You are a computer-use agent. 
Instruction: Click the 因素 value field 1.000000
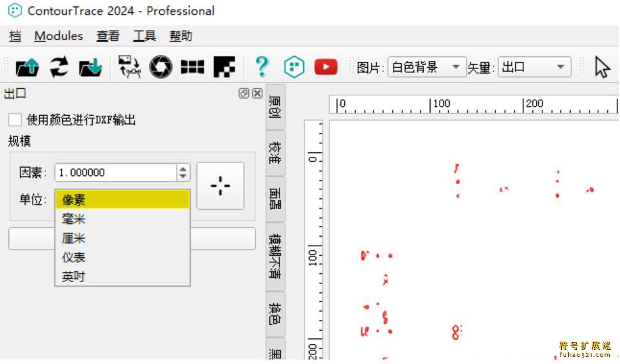[115, 173]
